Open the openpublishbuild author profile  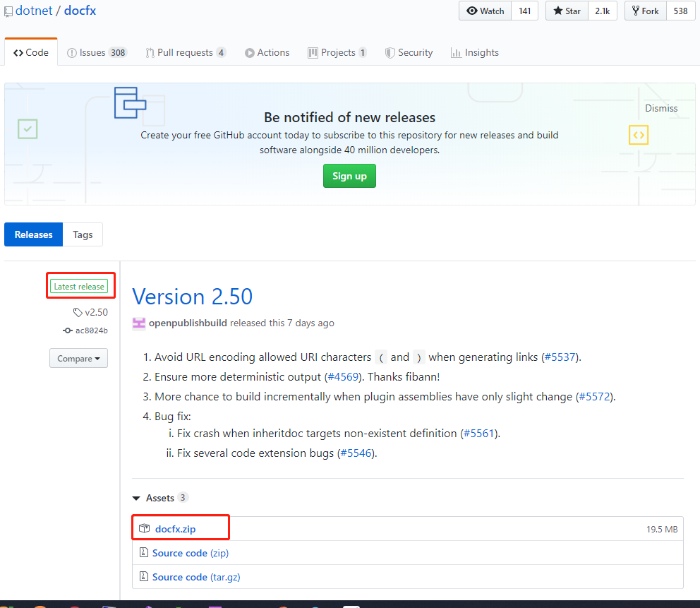coord(188,323)
